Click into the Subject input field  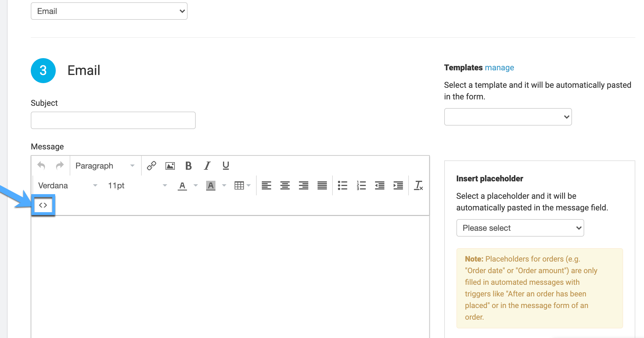(x=113, y=120)
